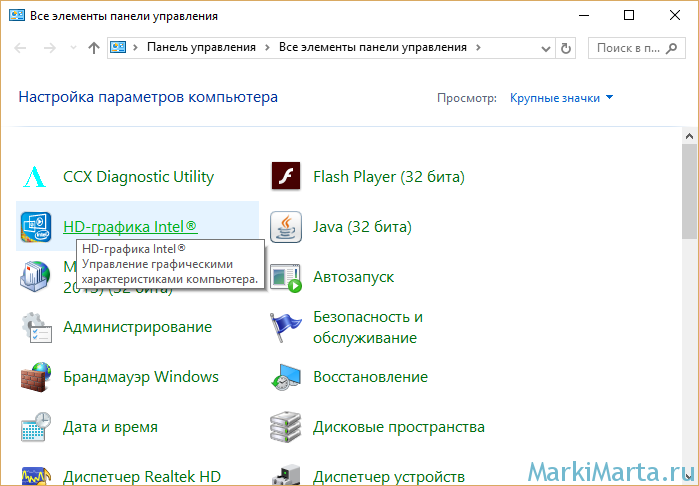
Task: Expand the chevron before Панель управления
Action: (x=136, y=47)
